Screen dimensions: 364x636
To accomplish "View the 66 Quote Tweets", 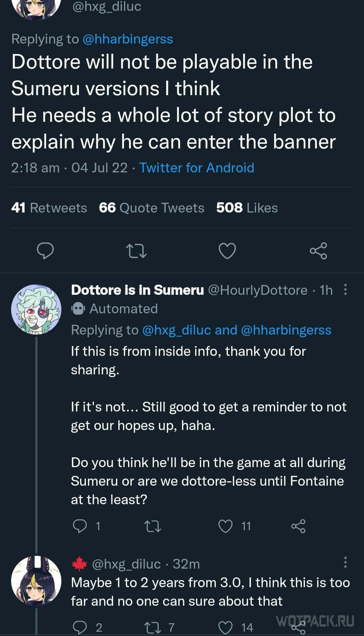I will (x=152, y=208).
